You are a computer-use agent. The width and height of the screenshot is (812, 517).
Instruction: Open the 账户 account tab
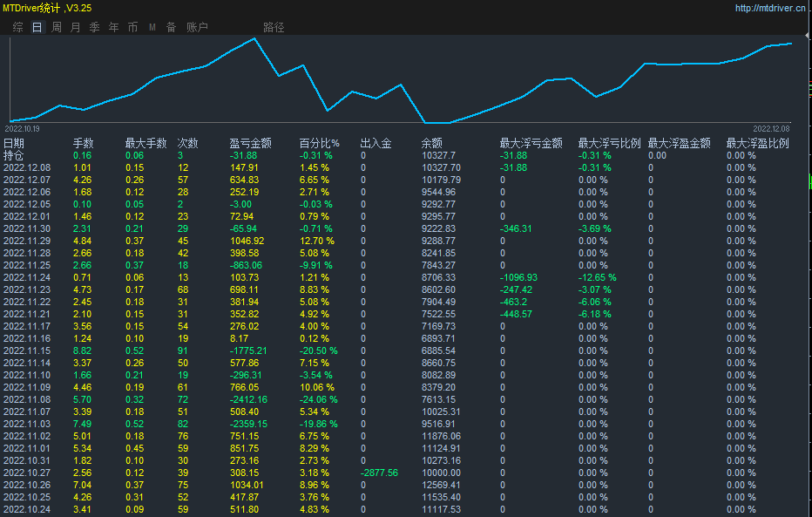coord(197,27)
